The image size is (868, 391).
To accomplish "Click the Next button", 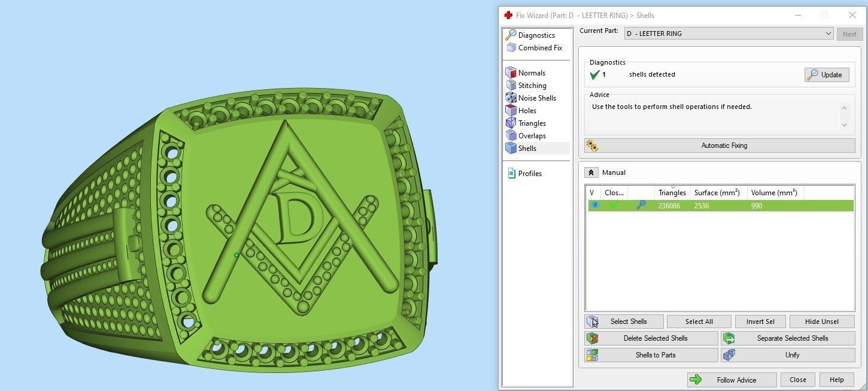I will 849,34.
